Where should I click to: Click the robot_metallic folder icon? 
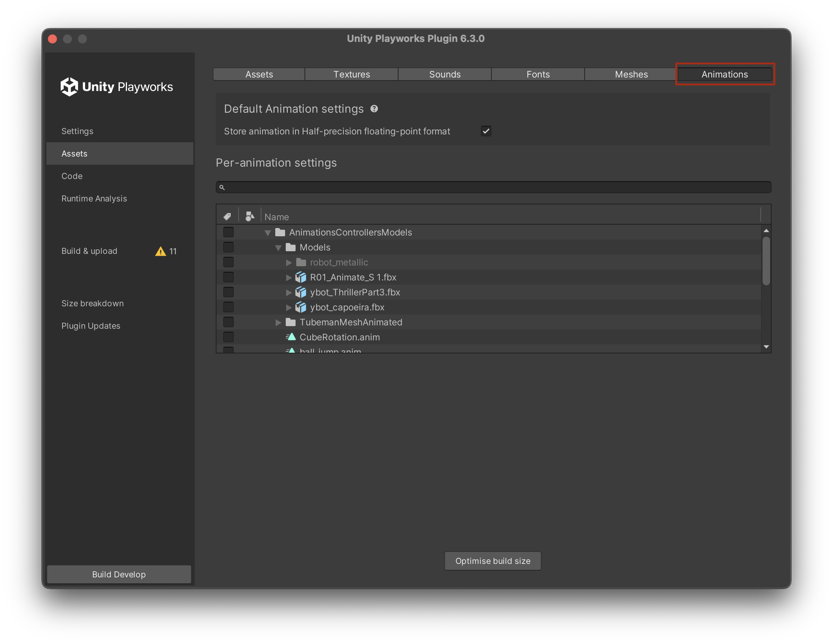(301, 262)
